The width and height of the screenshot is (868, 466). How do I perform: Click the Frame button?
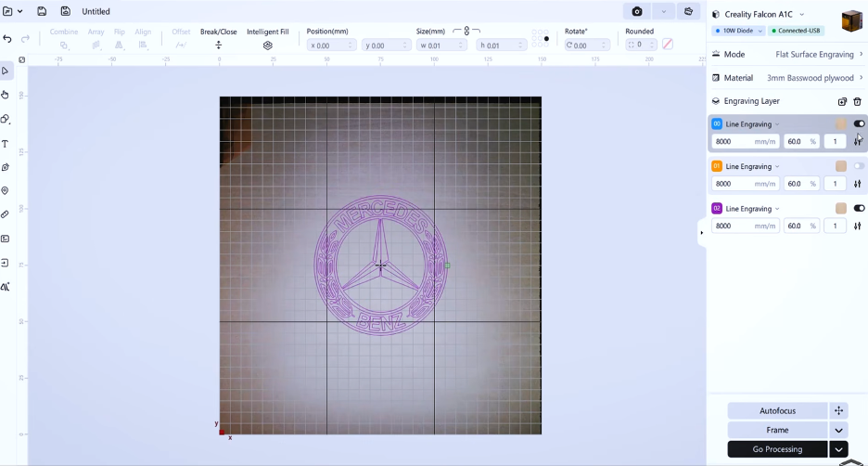(x=777, y=430)
